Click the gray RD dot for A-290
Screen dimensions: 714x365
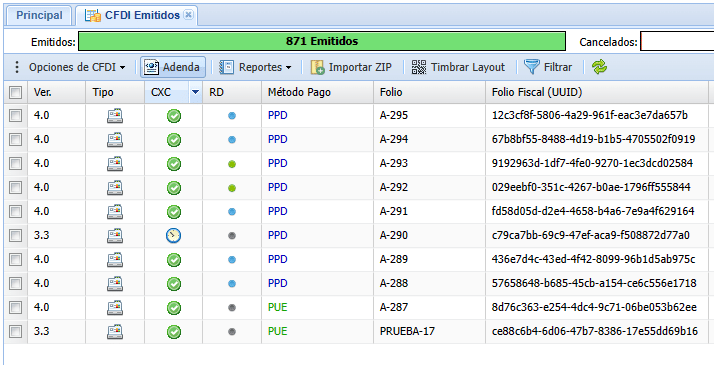(x=232, y=236)
